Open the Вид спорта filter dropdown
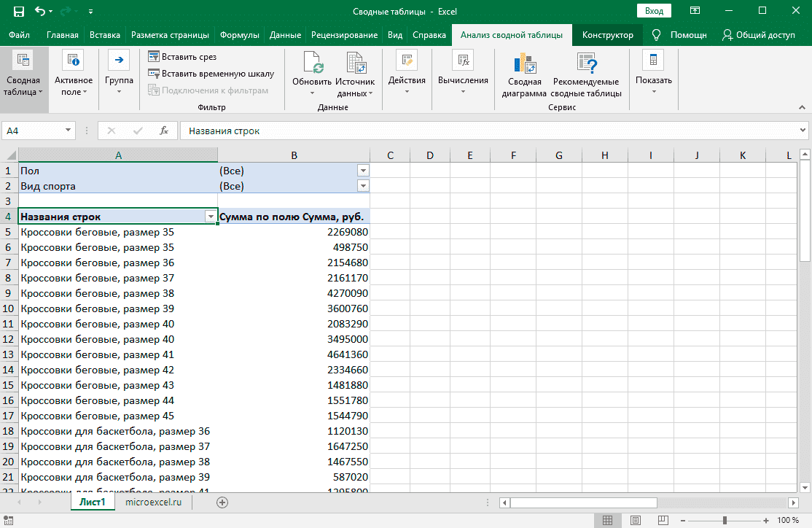This screenshot has width=812, height=528. pyautogui.click(x=363, y=186)
